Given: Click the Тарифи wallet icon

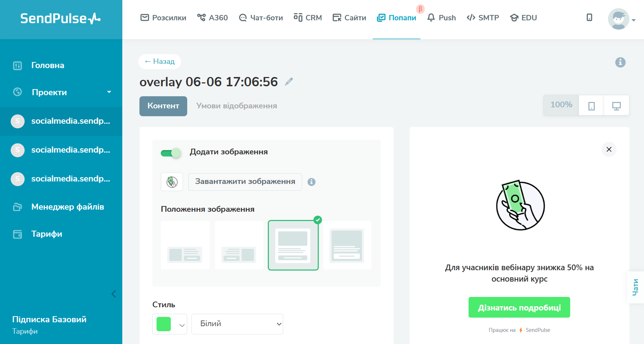Looking at the screenshot, I should (17, 234).
